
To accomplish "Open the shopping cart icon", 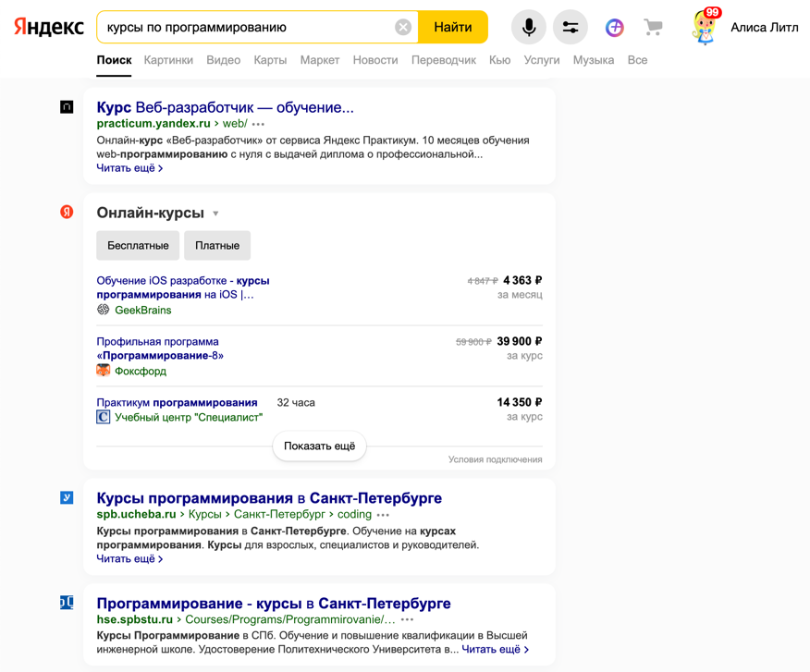I will pos(654,28).
